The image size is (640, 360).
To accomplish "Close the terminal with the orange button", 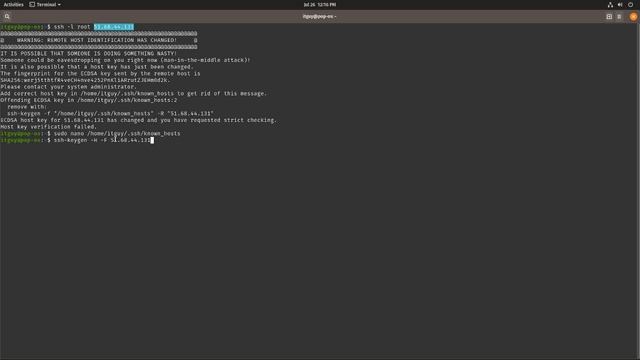I will click(633, 17).
